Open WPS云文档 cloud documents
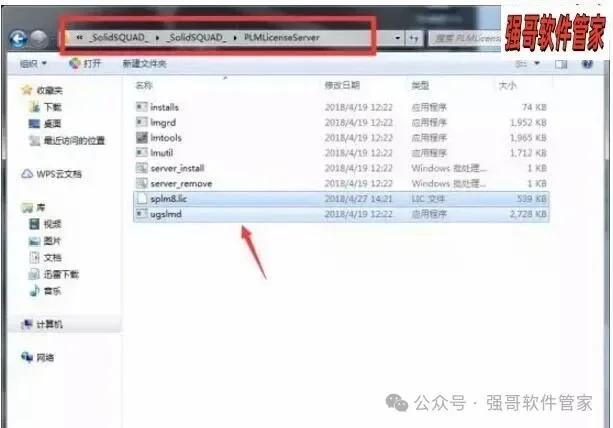Viewport: 613px width, 428px height. (52, 174)
